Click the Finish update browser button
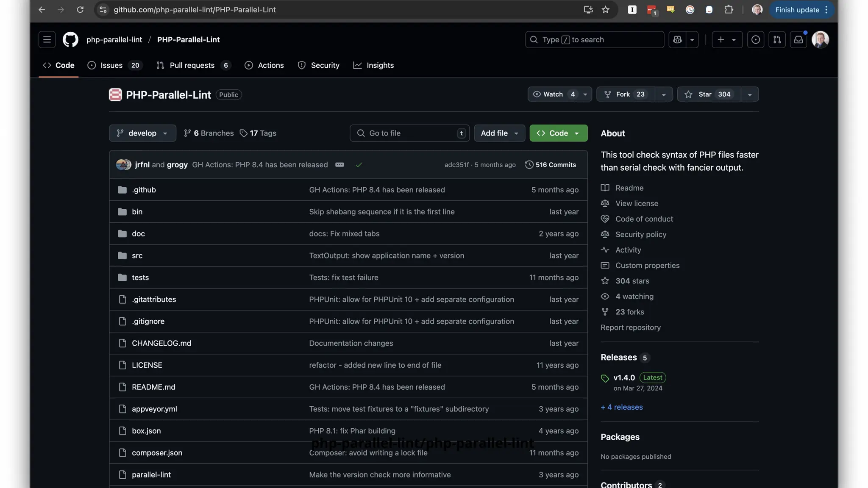 801,10
